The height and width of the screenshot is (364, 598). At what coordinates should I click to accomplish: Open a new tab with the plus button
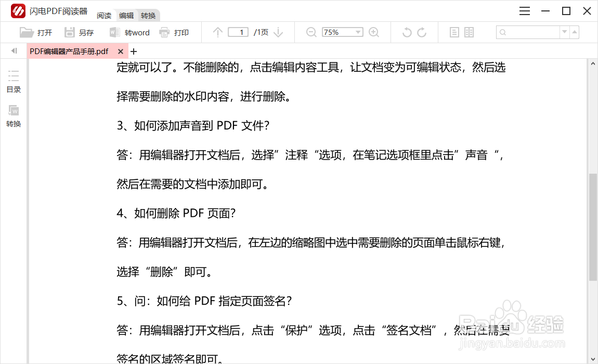click(134, 51)
